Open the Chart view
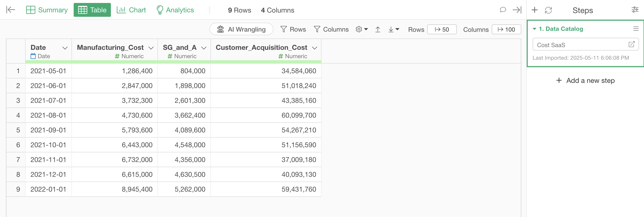Image resolution: width=644 pixels, height=217 pixels. (131, 10)
